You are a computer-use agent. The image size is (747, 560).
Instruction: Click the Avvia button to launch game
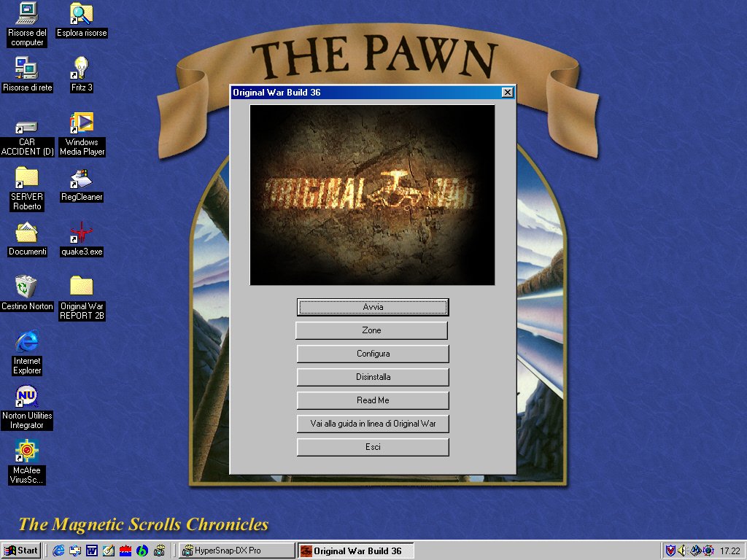point(373,307)
